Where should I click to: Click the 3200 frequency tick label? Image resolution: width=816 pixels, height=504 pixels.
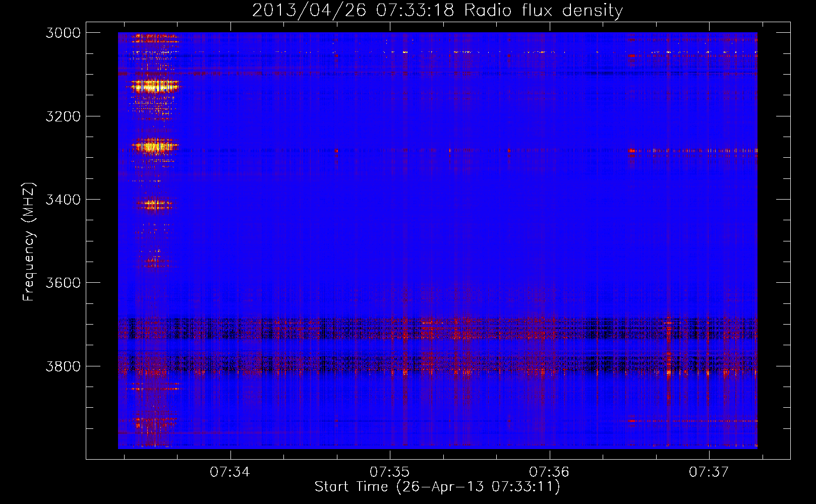tap(63, 116)
